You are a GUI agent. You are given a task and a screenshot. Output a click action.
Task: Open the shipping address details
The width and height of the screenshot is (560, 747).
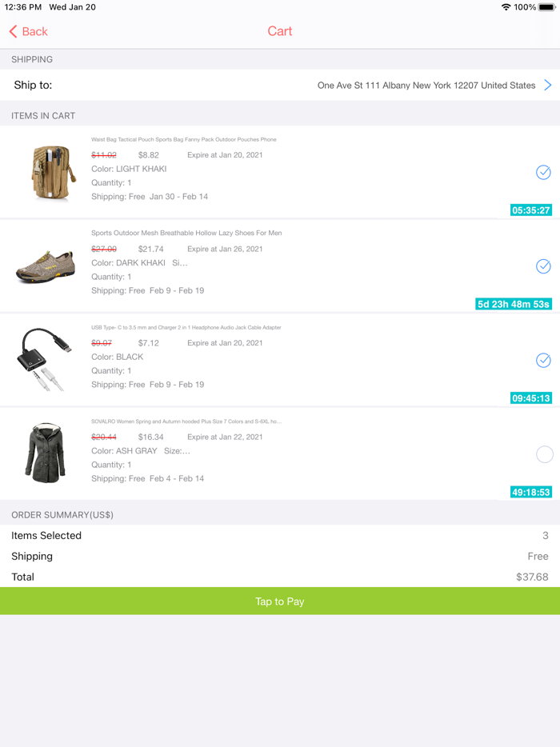pyautogui.click(x=547, y=85)
